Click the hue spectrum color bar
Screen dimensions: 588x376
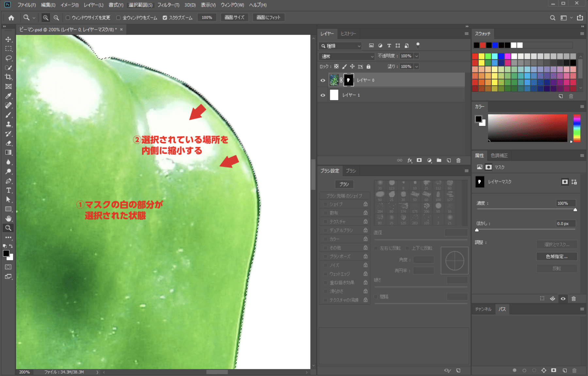[577, 128]
